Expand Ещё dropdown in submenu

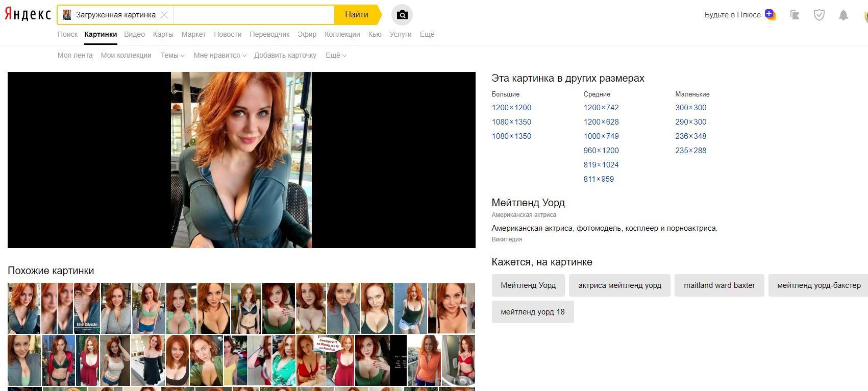pyautogui.click(x=336, y=55)
